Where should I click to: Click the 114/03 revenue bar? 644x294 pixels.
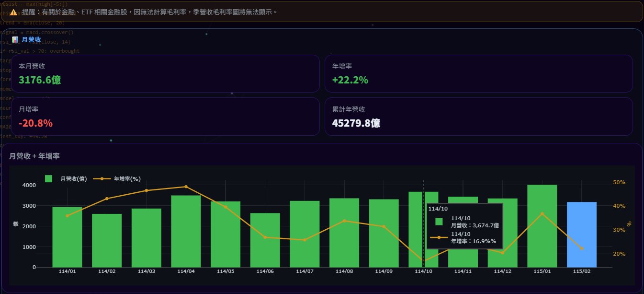point(147,238)
